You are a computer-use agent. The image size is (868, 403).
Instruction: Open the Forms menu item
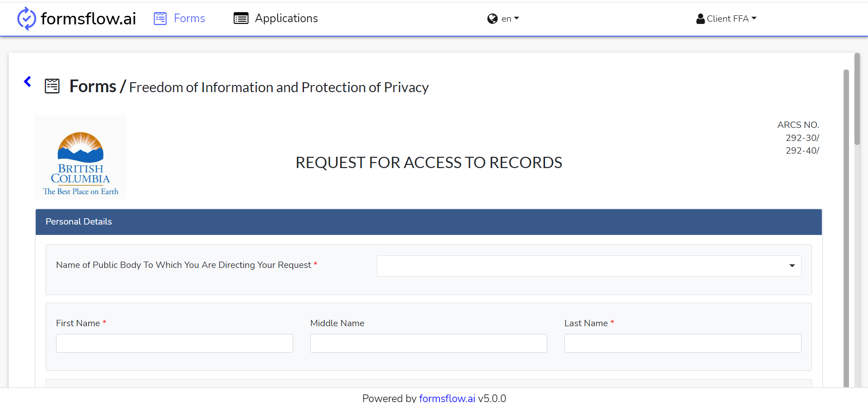coord(189,19)
